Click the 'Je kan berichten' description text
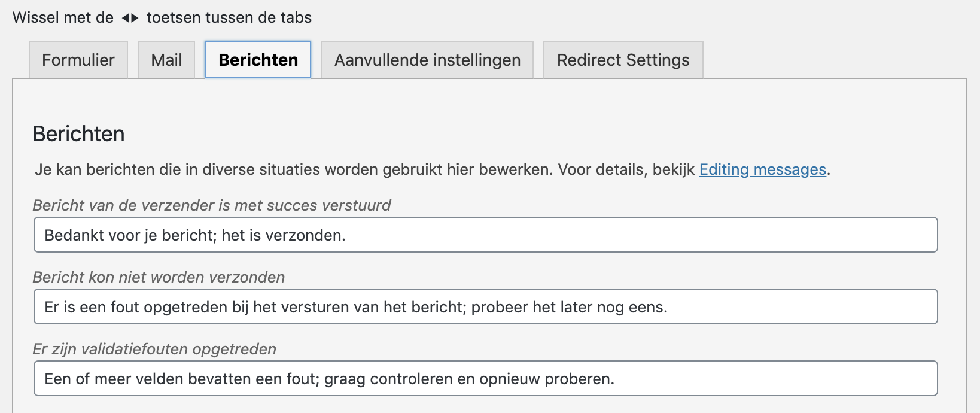 pyautogui.click(x=432, y=169)
